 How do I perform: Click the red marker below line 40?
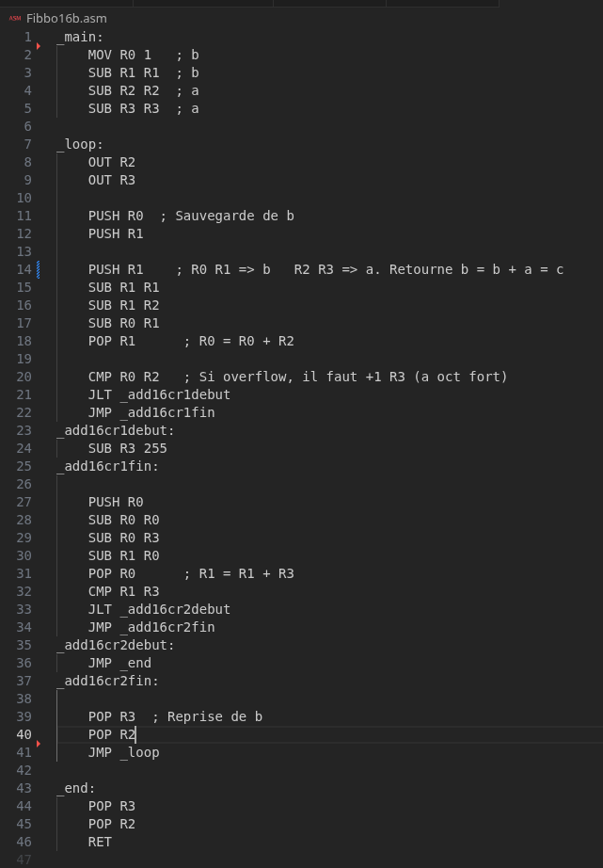pos(39,744)
